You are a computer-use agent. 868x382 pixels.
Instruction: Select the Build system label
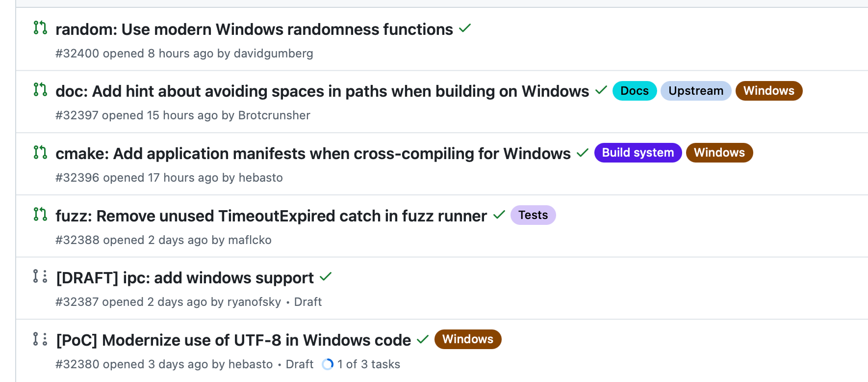coord(638,153)
